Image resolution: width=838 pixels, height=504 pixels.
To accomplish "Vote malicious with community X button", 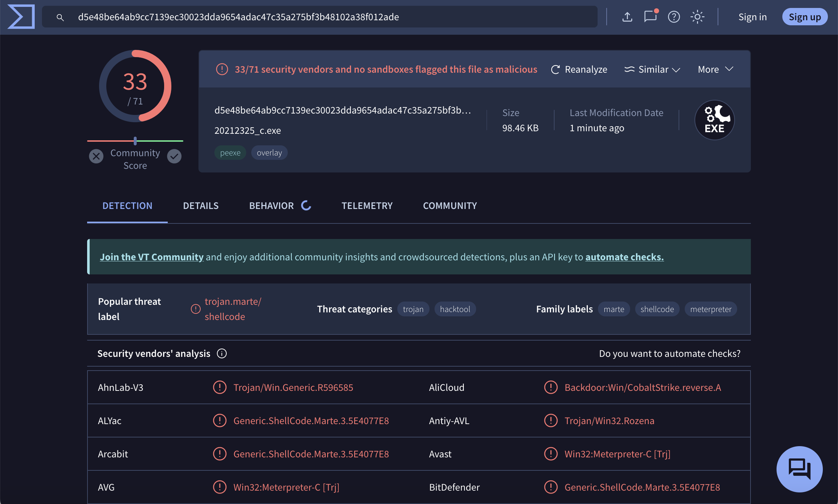I will pyautogui.click(x=96, y=156).
